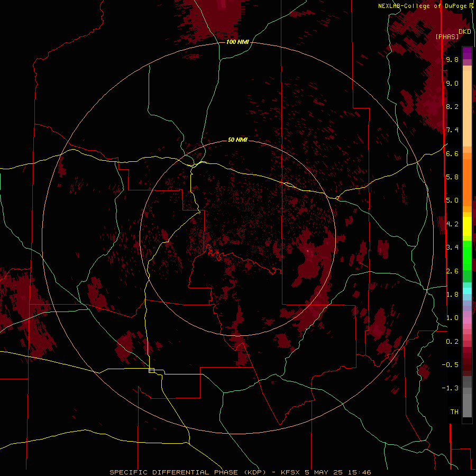Image resolution: width=476 pixels, height=476 pixels.
Task: Pick the gray bottom segment of the color bar
Action: (x=467, y=401)
